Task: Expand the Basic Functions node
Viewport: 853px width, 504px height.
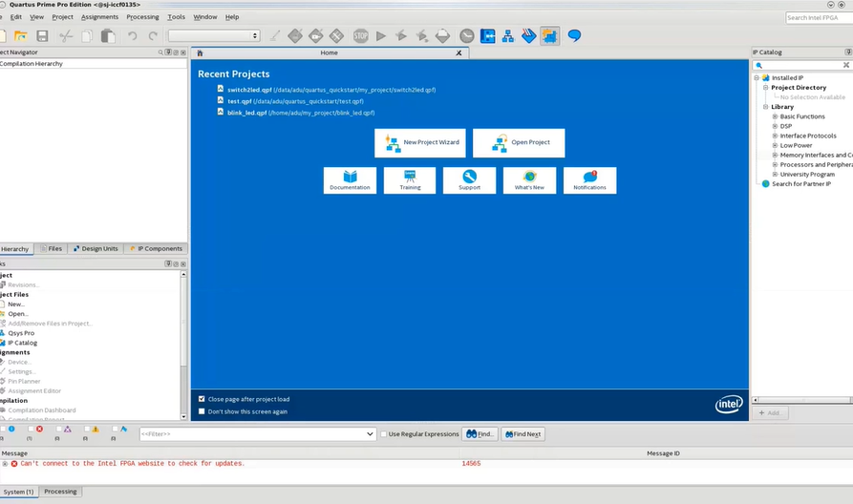Action: tap(776, 116)
